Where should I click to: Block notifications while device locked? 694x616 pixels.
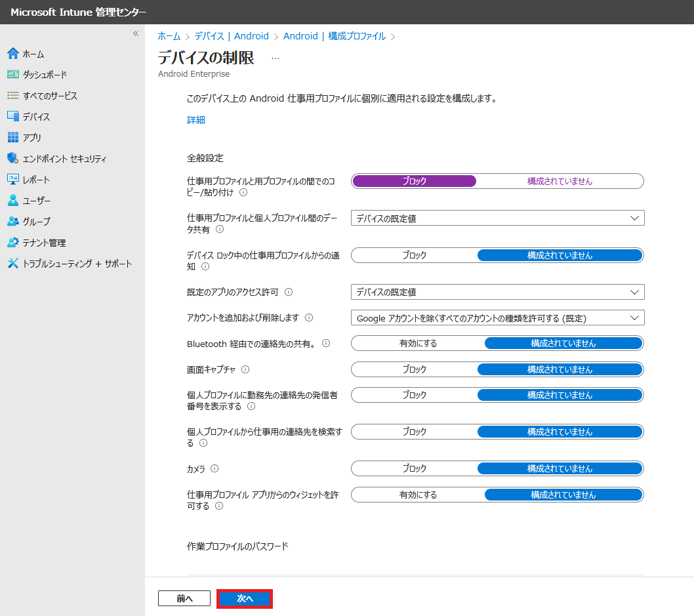tap(415, 255)
